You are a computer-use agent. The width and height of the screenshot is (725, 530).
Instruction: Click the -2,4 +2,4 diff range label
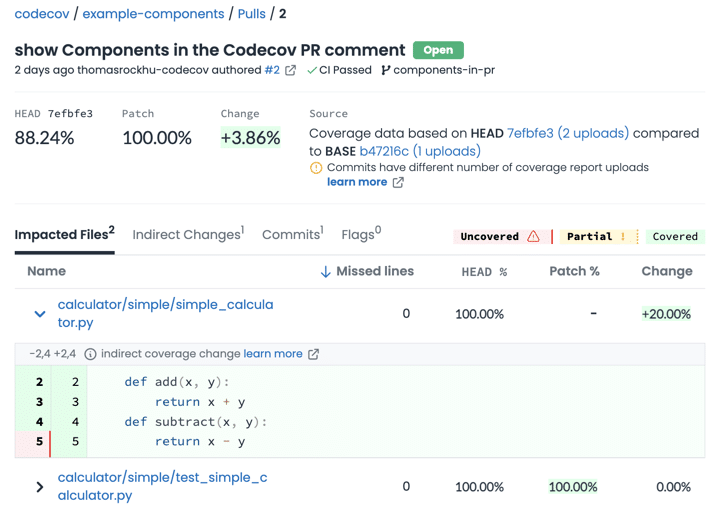click(x=52, y=354)
